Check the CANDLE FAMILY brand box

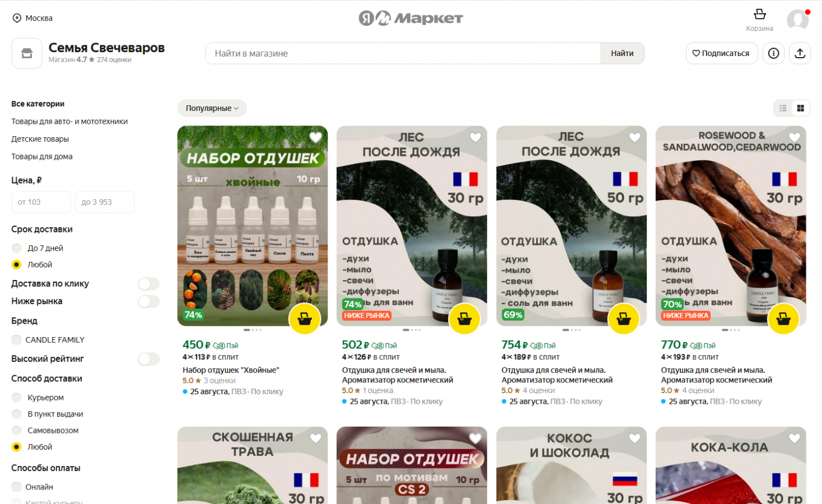pyautogui.click(x=16, y=339)
